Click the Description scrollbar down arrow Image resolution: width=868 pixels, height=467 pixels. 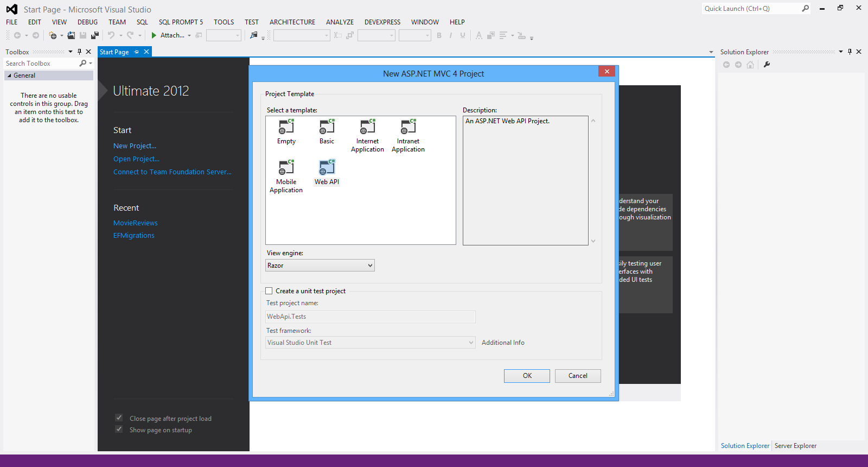click(x=593, y=241)
